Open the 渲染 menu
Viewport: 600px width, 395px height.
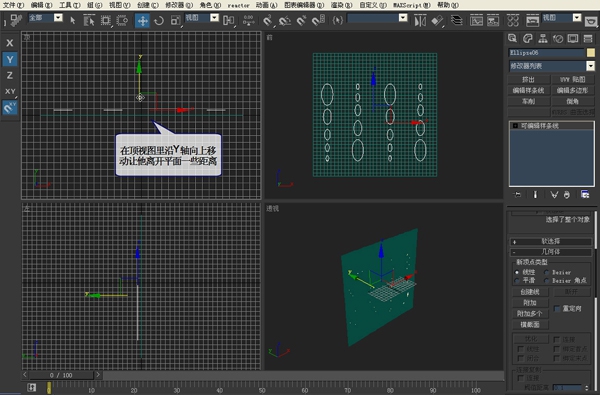tap(341, 5)
